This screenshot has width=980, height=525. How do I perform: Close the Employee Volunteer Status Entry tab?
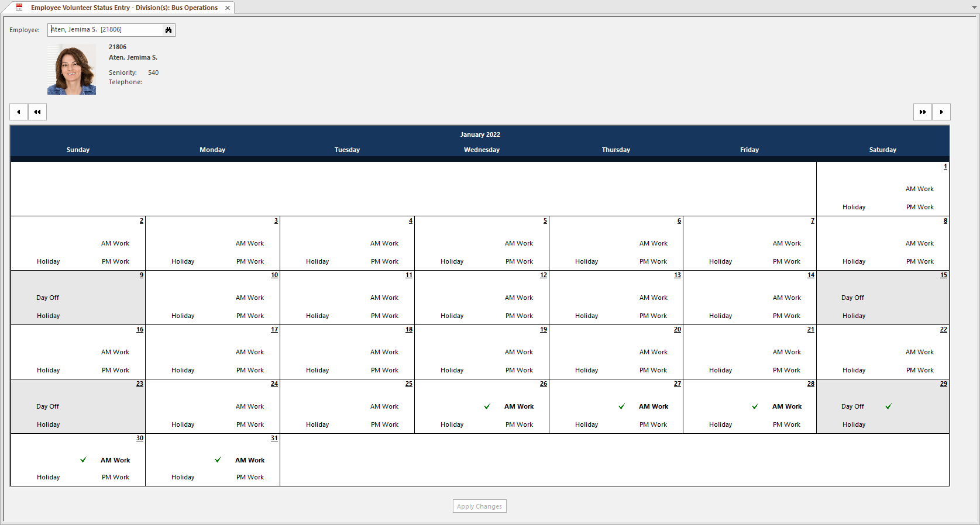click(228, 8)
